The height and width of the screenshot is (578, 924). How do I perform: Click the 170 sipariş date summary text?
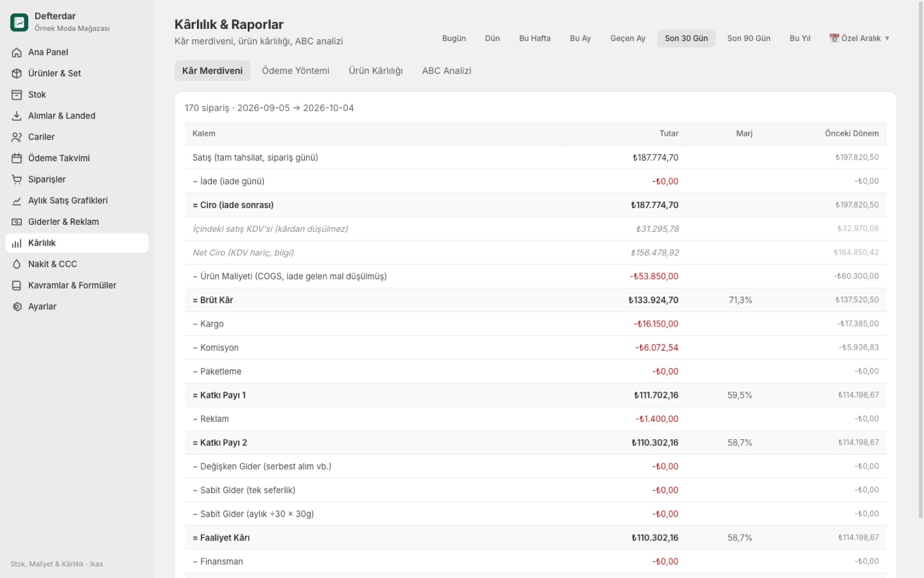tap(269, 108)
